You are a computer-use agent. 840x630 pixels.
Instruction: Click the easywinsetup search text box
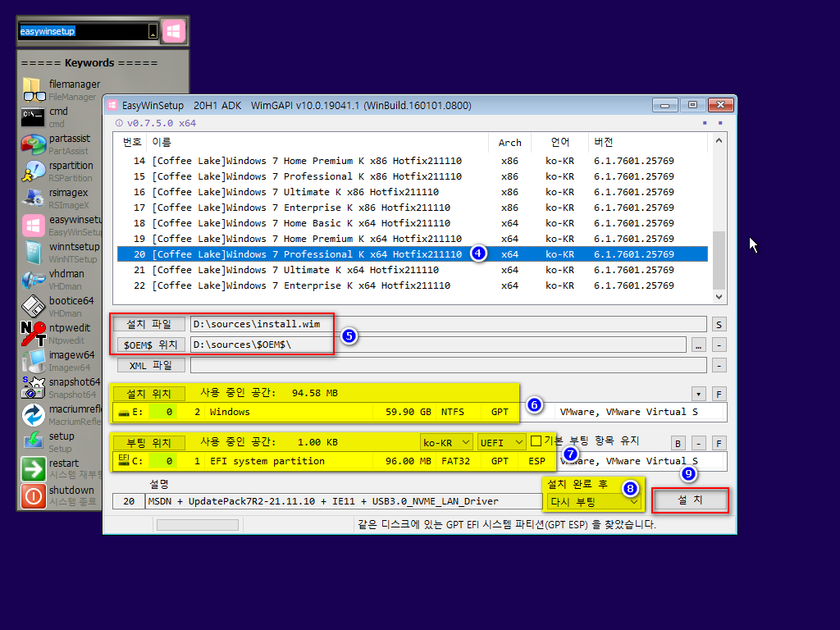tap(83, 32)
